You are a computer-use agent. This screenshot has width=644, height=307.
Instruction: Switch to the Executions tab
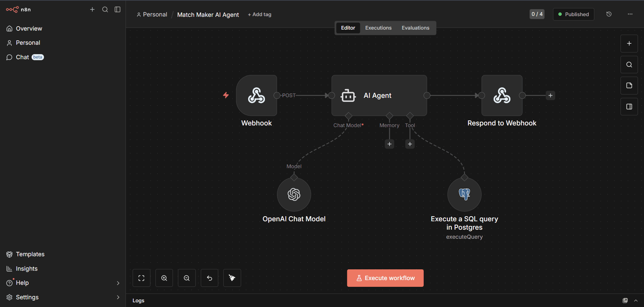click(378, 28)
